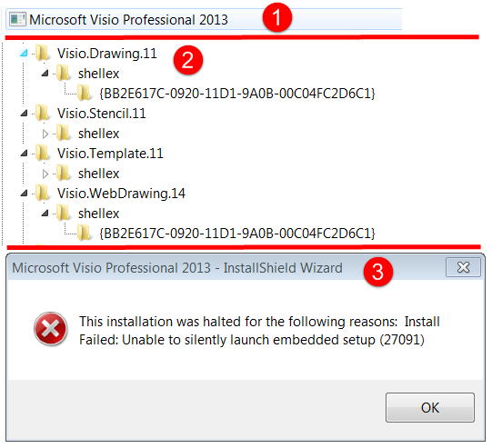The image size is (492, 448).
Task: Expand shellex under Visio.Stencil.11
Action: [45, 134]
